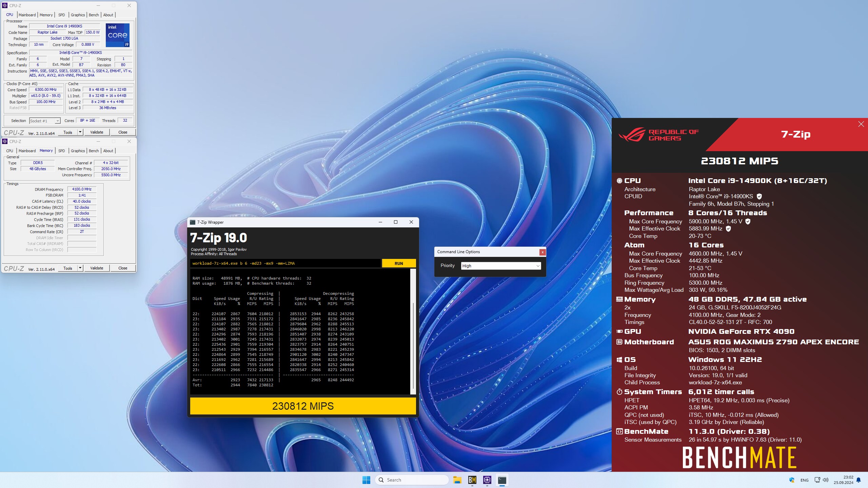This screenshot has height=488, width=868.
Task: Open the Windows Start menu
Action: 366,480
